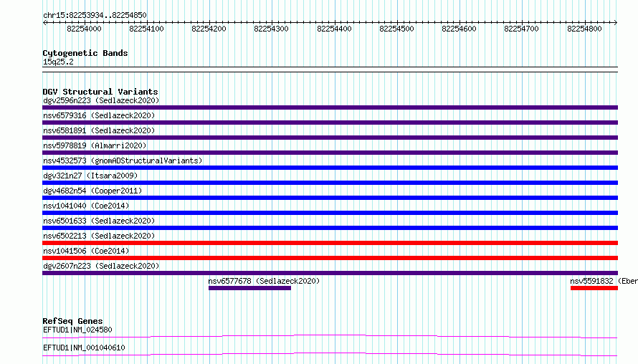
Task: Click the dgv2596n223 (Sedlazeck2020) variant label
Action: pos(101,100)
